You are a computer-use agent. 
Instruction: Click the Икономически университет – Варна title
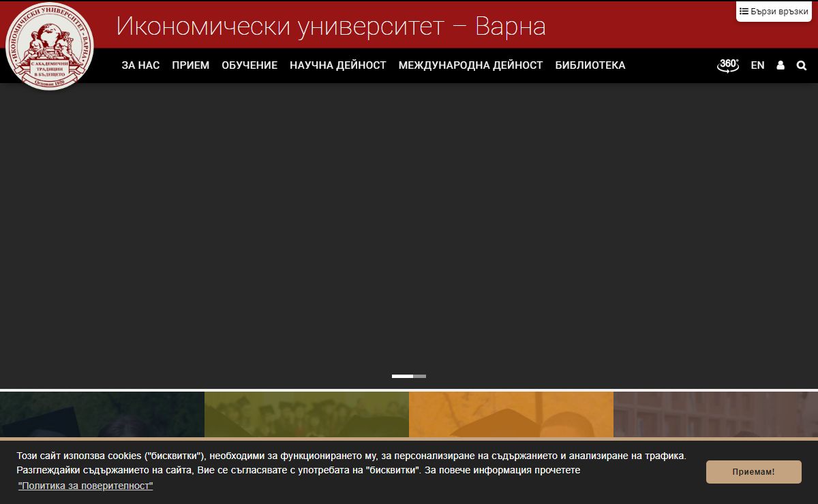point(331,27)
